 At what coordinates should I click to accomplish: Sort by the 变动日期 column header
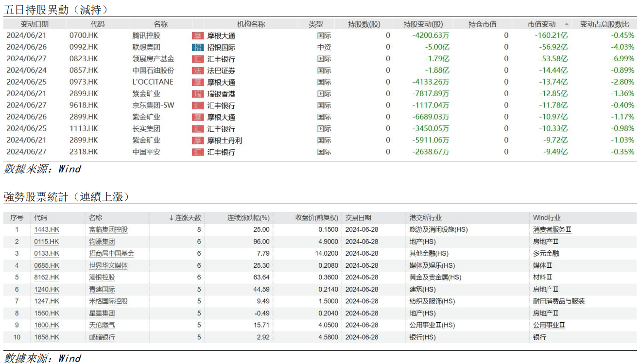[x=35, y=24]
